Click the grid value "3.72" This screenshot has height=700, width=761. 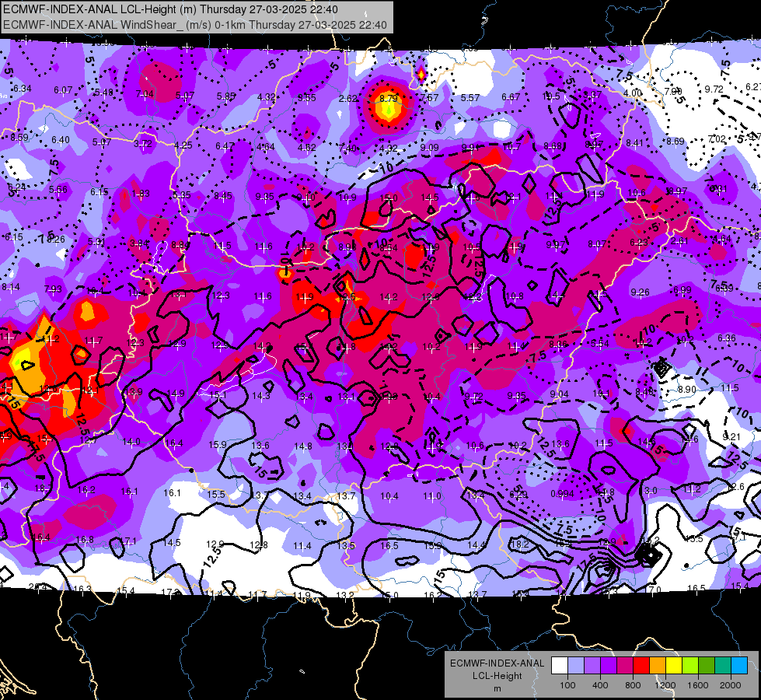pos(143,144)
